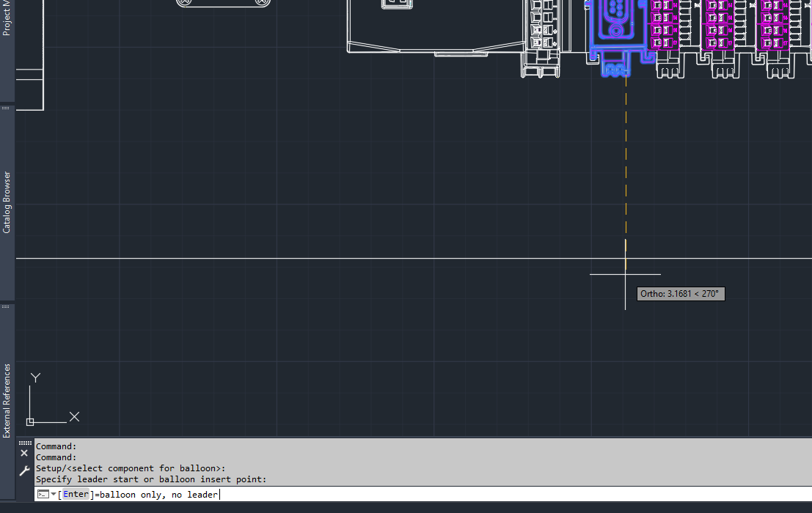
Task: Click the highlighted Enter keyword in the prompt
Action: click(x=76, y=494)
